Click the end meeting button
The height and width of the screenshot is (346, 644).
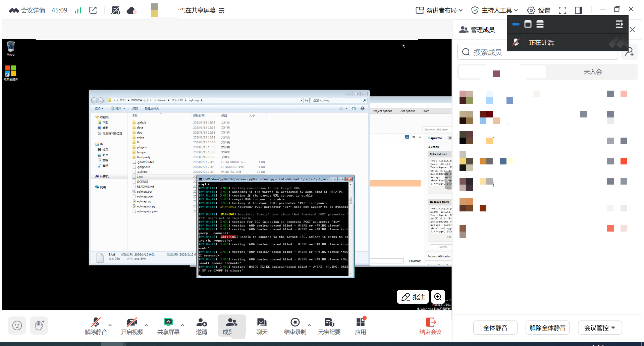pyautogui.click(x=430, y=326)
